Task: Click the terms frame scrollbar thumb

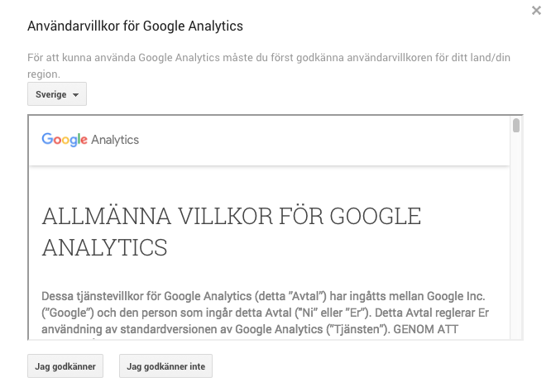Action: [x=516, y=127]
